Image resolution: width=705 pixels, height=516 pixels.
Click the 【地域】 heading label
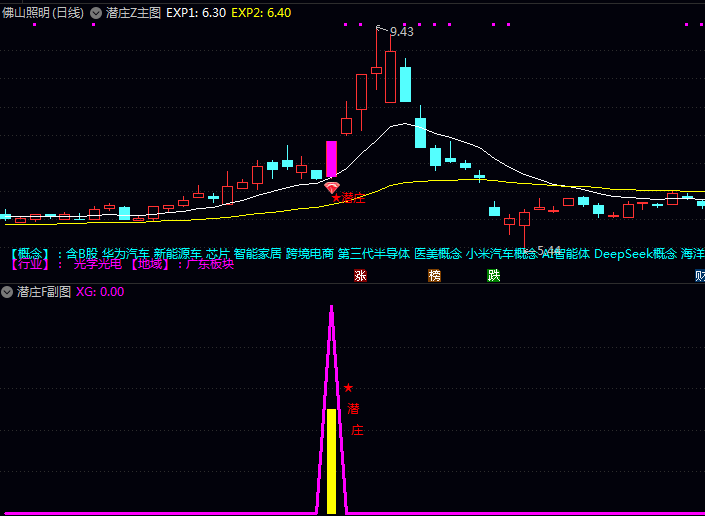coord(151,264)
